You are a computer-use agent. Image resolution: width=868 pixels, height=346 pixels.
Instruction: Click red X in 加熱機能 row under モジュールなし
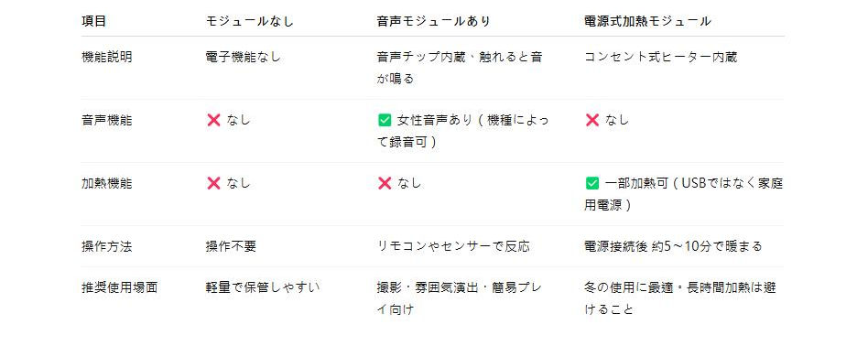(213, 183)
